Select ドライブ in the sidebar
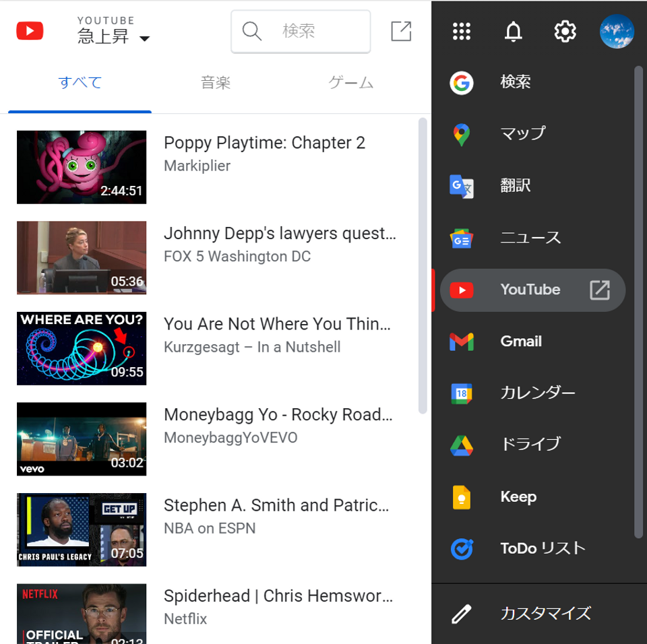Viewport: 647px width, 644px height. (x=530, y=445)
